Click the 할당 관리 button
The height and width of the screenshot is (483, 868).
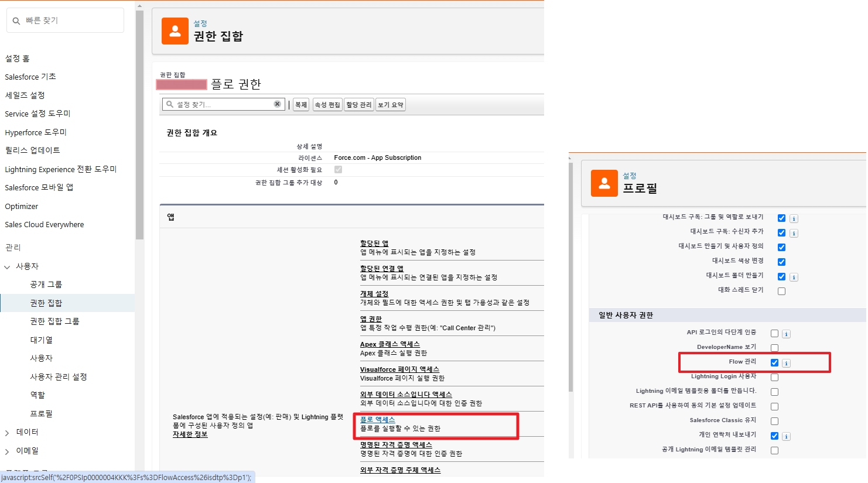tap(359, 105)
